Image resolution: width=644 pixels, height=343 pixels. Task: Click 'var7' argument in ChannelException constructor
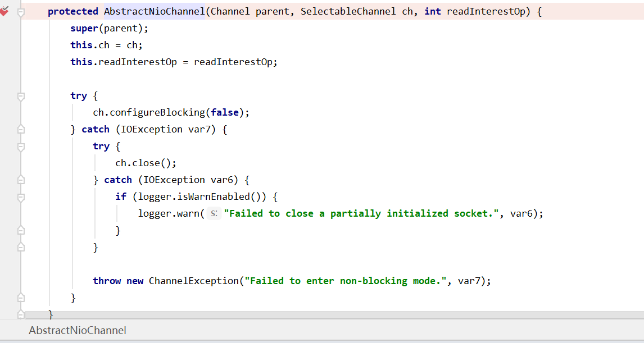[x=469, y=281]
